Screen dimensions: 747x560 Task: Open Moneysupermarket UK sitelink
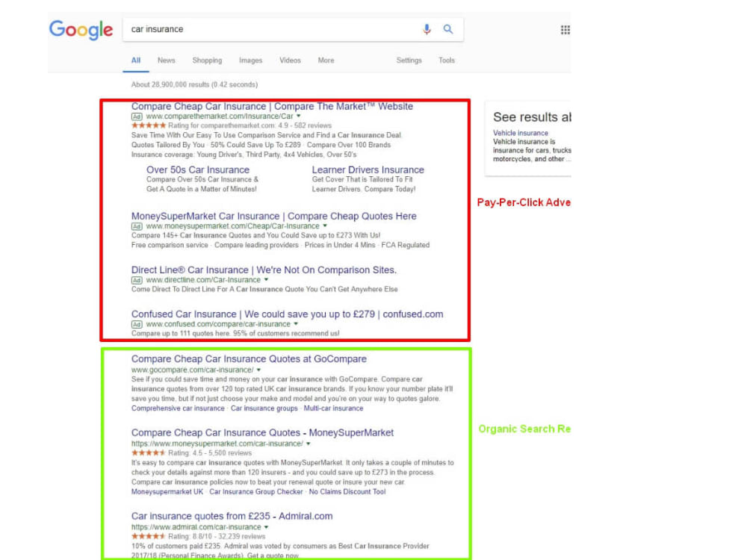click(167, 492)
